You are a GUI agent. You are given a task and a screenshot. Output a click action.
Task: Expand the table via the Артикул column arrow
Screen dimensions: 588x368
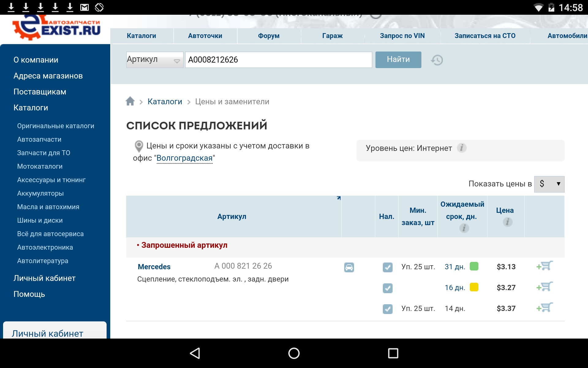coord(339,198)
